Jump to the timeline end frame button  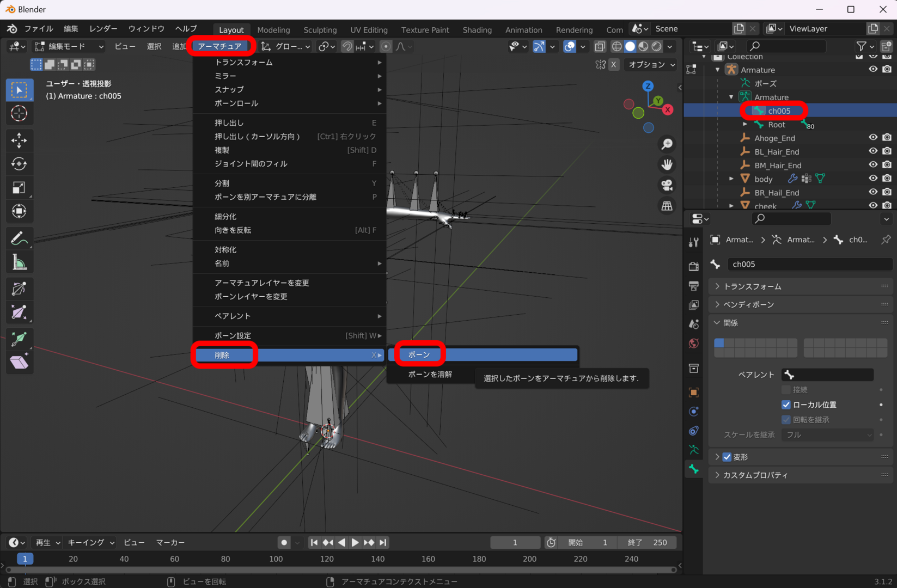click(383, 542)
